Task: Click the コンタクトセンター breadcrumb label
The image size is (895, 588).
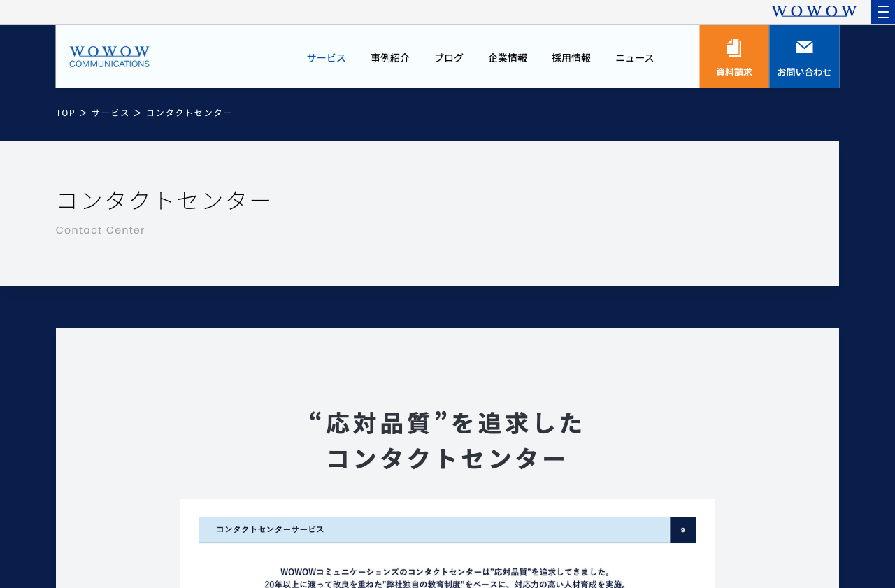Action: pyautogui.click(x=189, y=111)
